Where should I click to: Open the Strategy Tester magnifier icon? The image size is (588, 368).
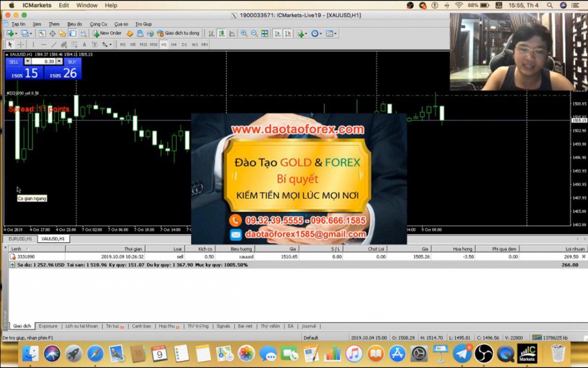click(83, 33)
